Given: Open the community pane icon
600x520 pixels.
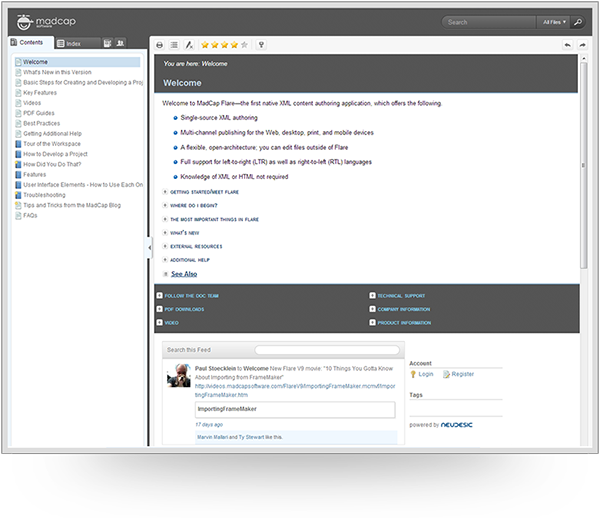Looking at the screenshot, I should 121,43.
